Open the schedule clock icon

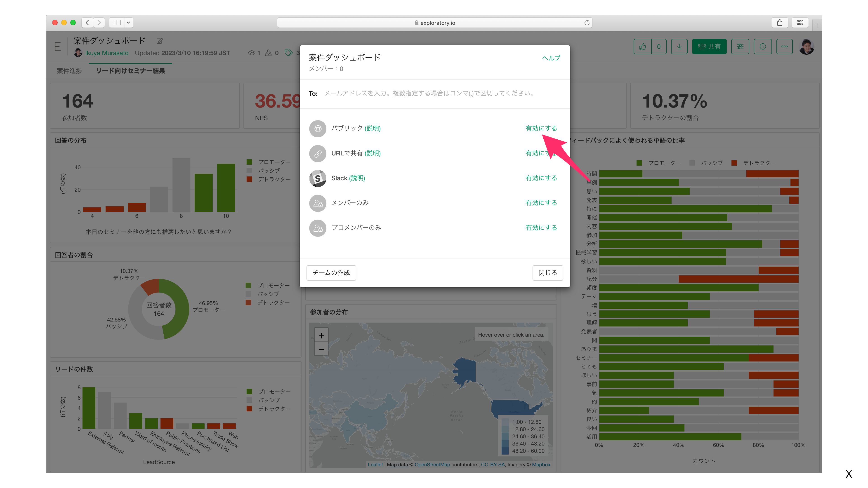763,47
